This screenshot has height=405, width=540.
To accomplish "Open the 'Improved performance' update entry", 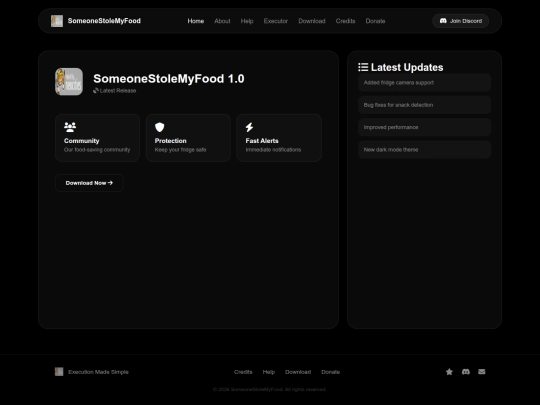I will [x=424, y=127].
